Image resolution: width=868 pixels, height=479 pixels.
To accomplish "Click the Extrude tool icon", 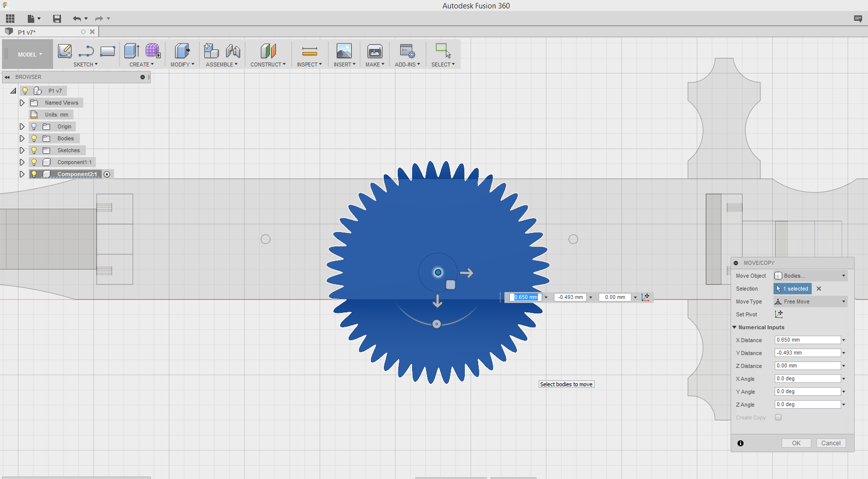I will [131, 51].
